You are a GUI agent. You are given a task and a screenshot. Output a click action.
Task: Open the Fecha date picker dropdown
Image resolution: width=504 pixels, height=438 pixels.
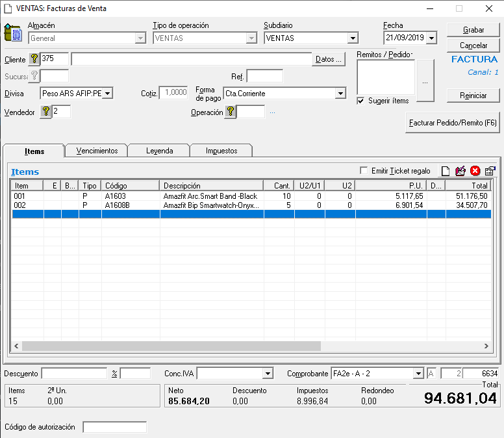click(431, 38)
